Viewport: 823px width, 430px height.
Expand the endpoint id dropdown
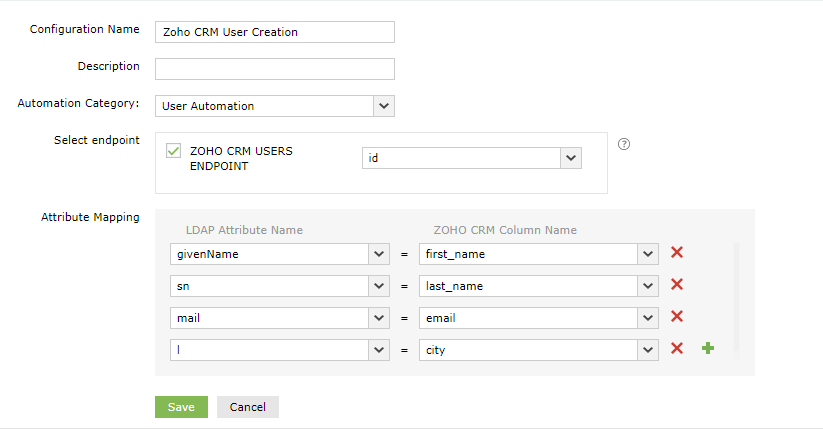coord(571,158)
